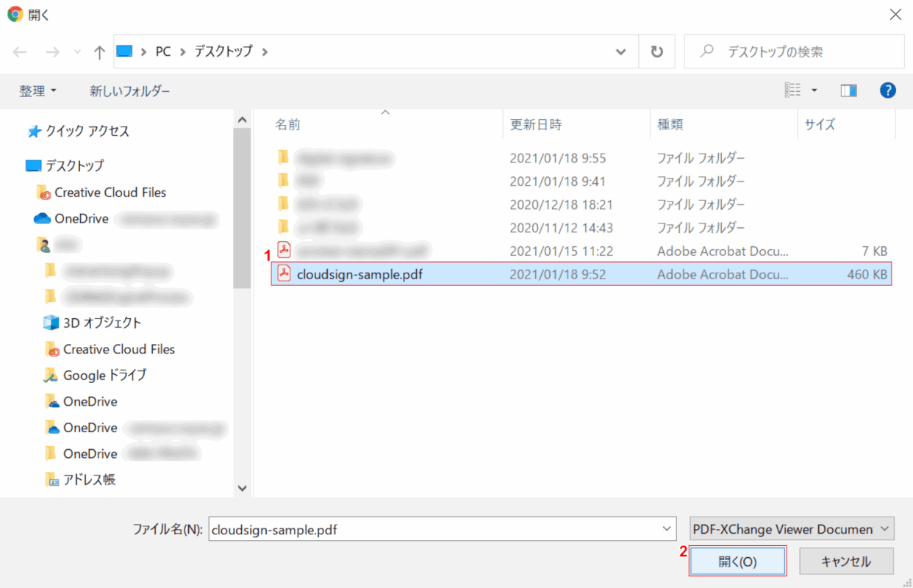Click the change view layout icon

pyautogui.click(x=792, y=90)
